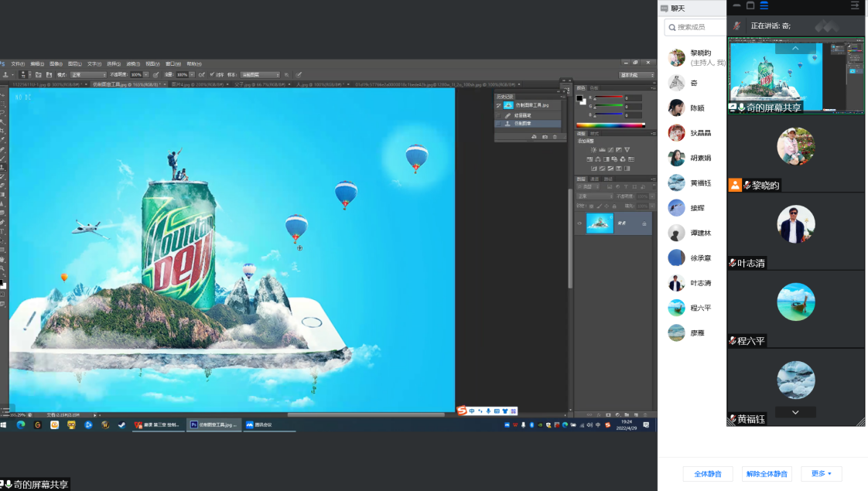Open the 腾讯会议 taskbar button
Image resolution: width=868 pixels, height=491 pixels.
pos(268,425)
